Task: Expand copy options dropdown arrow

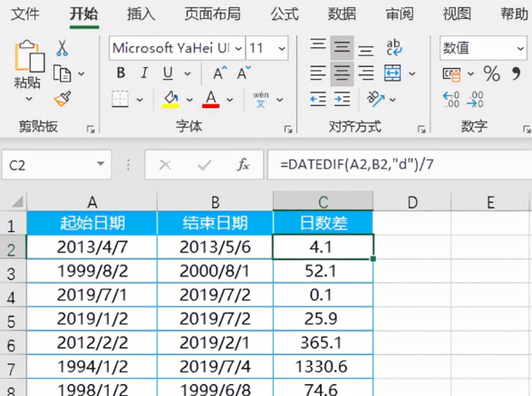Action: 82,74
